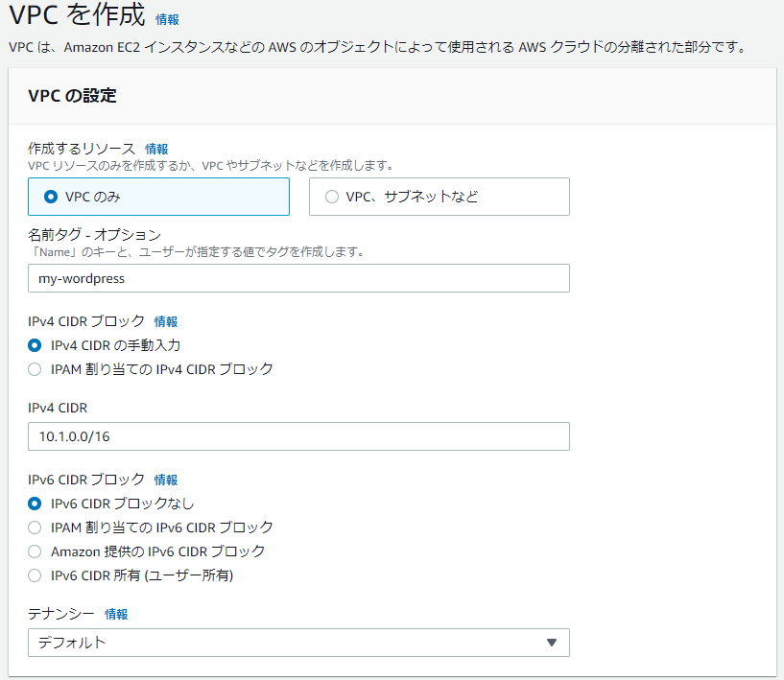784x680 pixels.
Task: Choose "IPAM 割り当ての IPv4 CIDR ブロック" option
Action: pyautogui.click(x=35, y=369)
